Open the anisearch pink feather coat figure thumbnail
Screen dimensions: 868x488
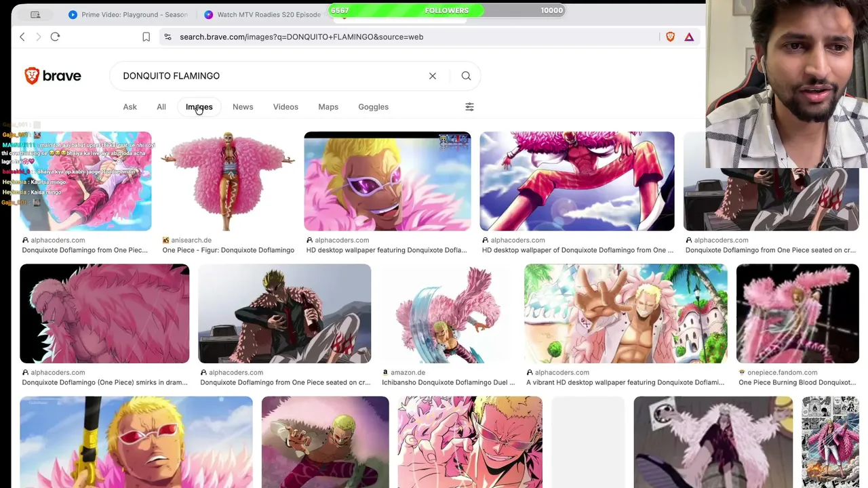tap(228, 181)
